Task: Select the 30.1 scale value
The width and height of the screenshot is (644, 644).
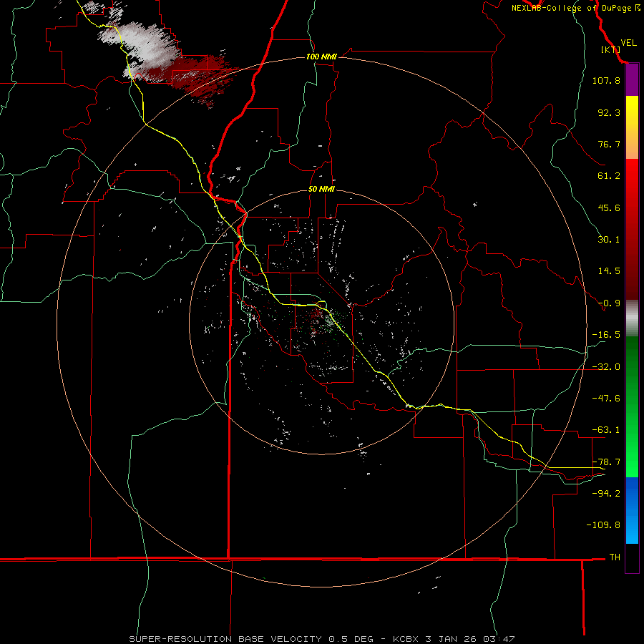Action: click(x=609, y=240)
